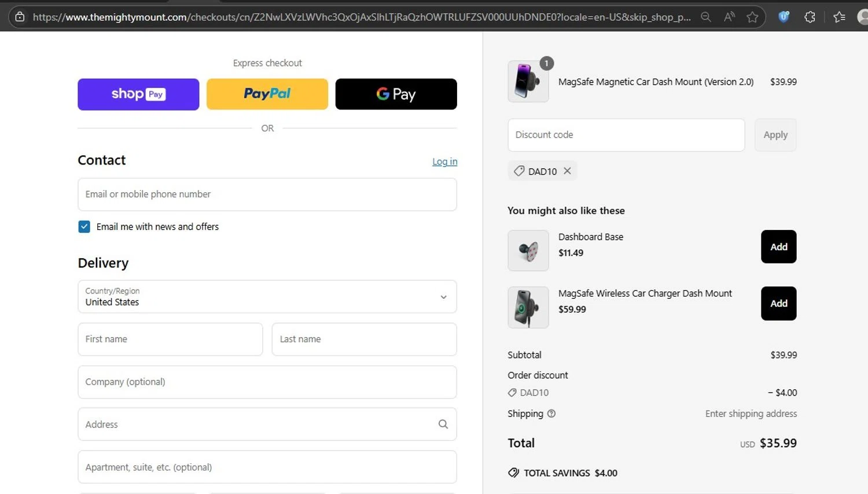The width and height of the screenshot is (868, 494).
Task: Click the TOTAL SAVINGS $4.00 text
Action: (x=571, y=473)
